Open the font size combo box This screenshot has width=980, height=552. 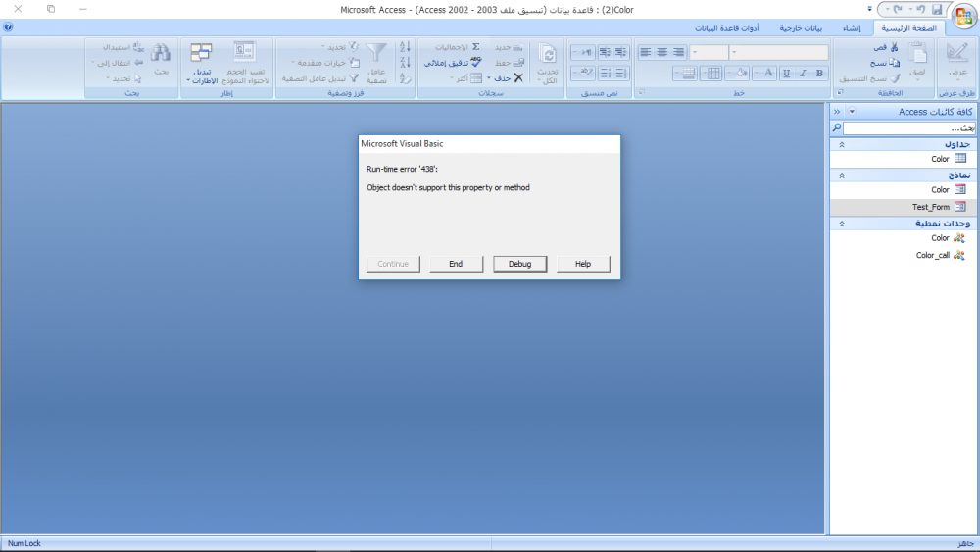click(709, 53)
